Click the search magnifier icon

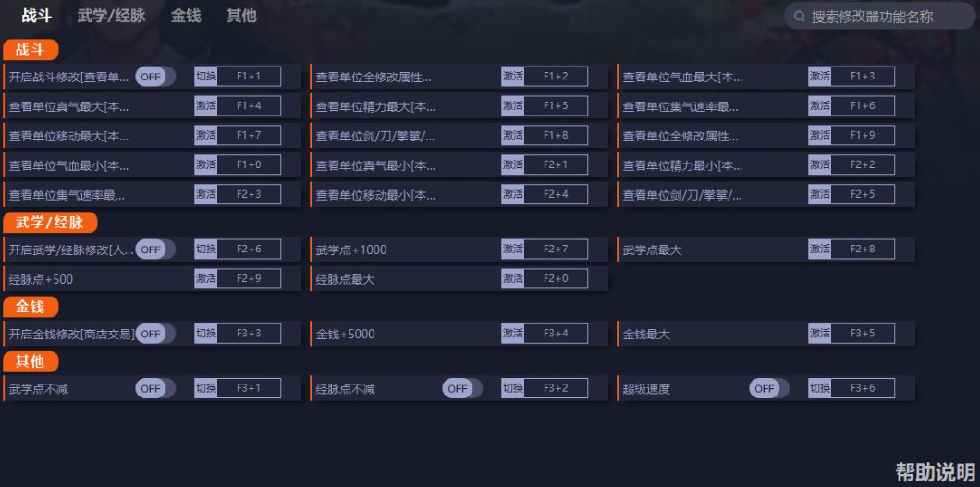click(799, 17)
